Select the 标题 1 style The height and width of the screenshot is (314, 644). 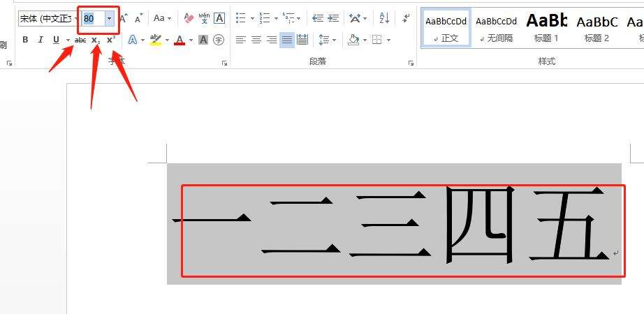546,29
